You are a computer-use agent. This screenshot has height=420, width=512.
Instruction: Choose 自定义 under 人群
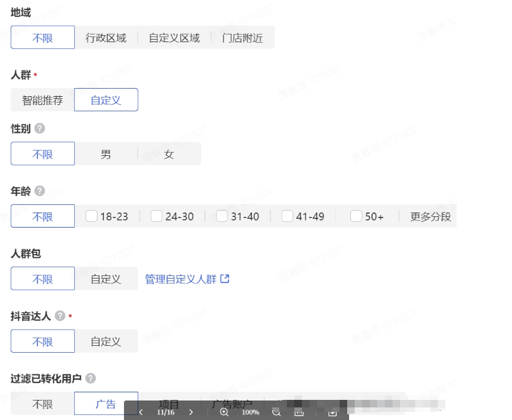[x=106, y=100]
